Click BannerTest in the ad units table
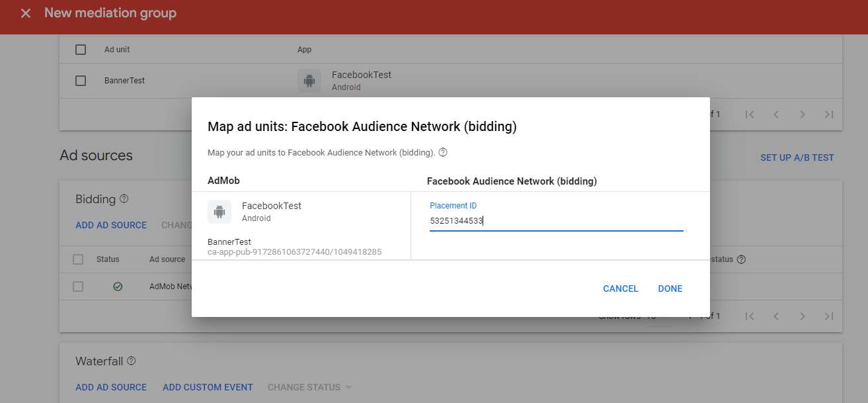This screenshot has height=403, width=868. pos(124,81)
